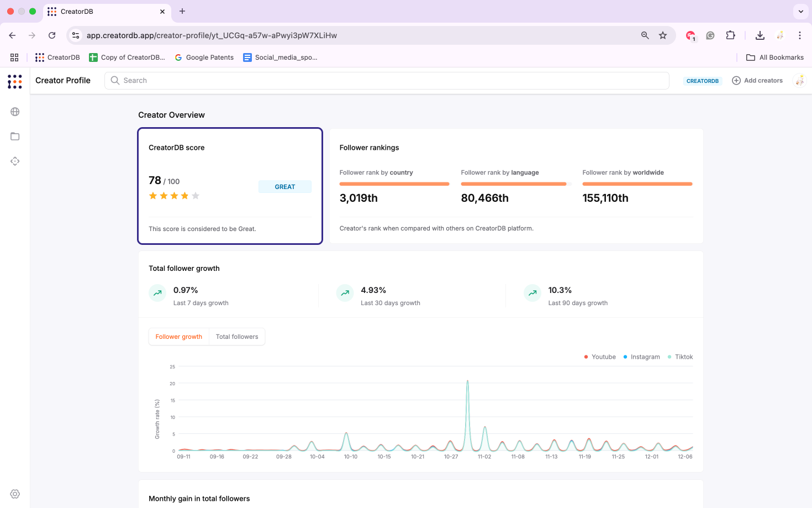This screenshot has width=812, height=508.
Task: Click the 3,019th country rank value
Action: tap(358, 198)
